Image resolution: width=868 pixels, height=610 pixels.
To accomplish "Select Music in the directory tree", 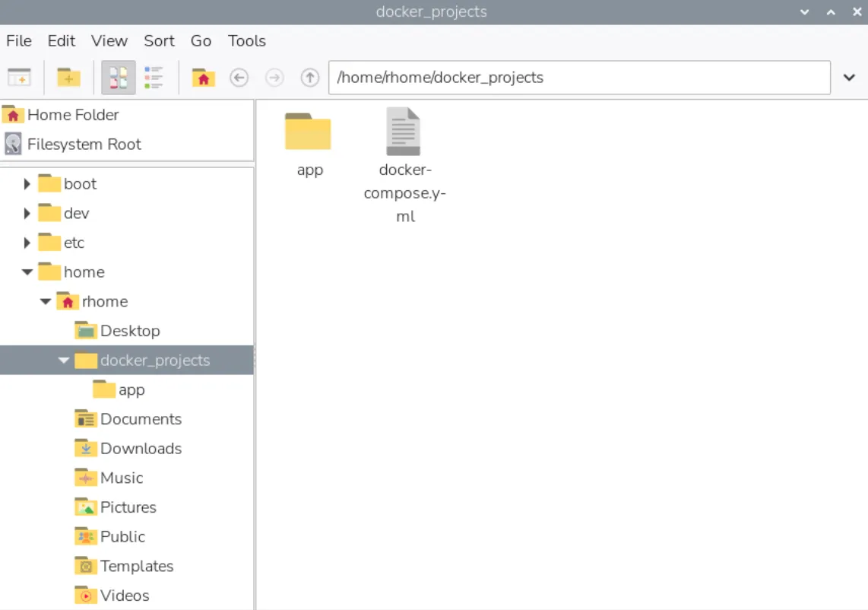I will click(122, 478).
